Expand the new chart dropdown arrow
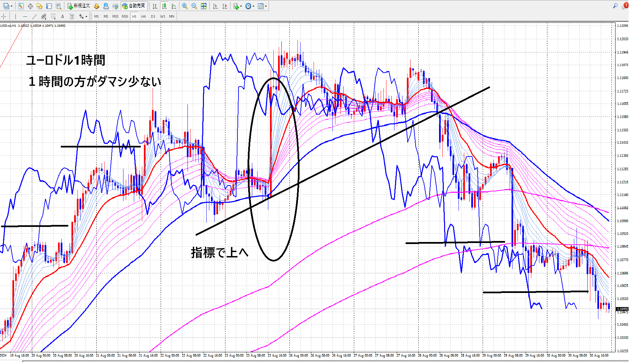Screen dimensions: 644x362 point(11,6)
